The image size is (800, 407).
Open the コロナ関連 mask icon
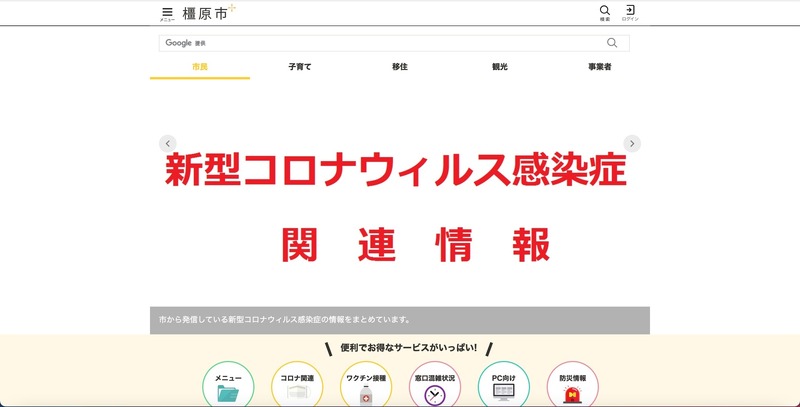(297, 388)
